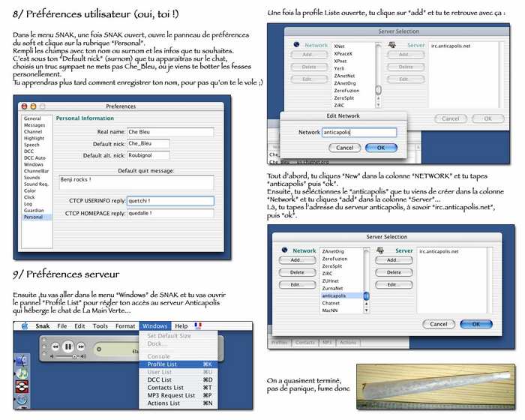Click OK in the Edit Network dialog
The height and width of the screenshot is (420, 525).
(x=381, y=148)
